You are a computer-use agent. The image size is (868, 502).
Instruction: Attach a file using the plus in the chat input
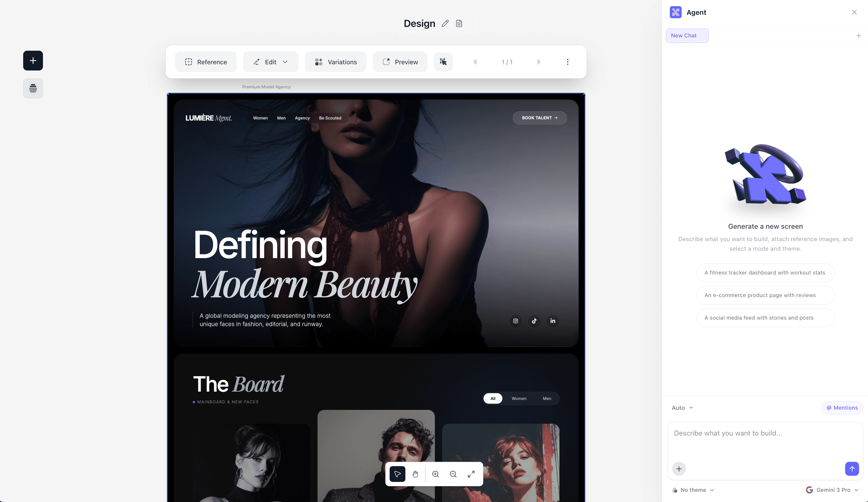679,469
